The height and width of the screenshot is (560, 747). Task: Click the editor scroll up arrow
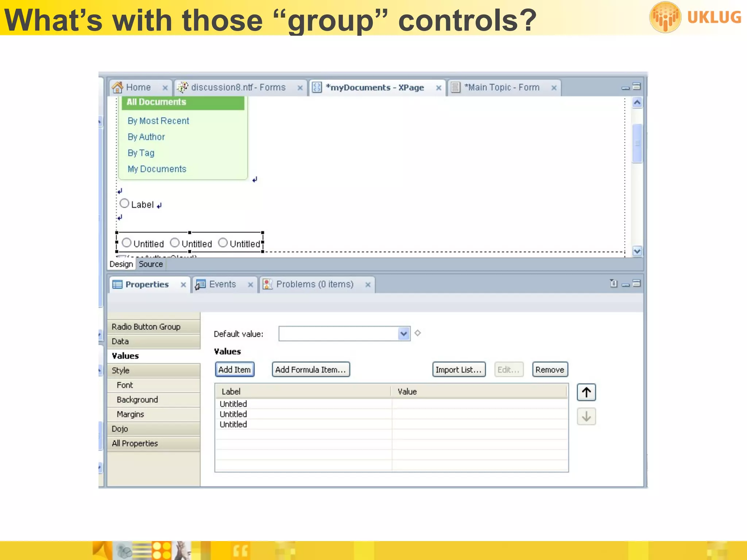coord(637,102)
